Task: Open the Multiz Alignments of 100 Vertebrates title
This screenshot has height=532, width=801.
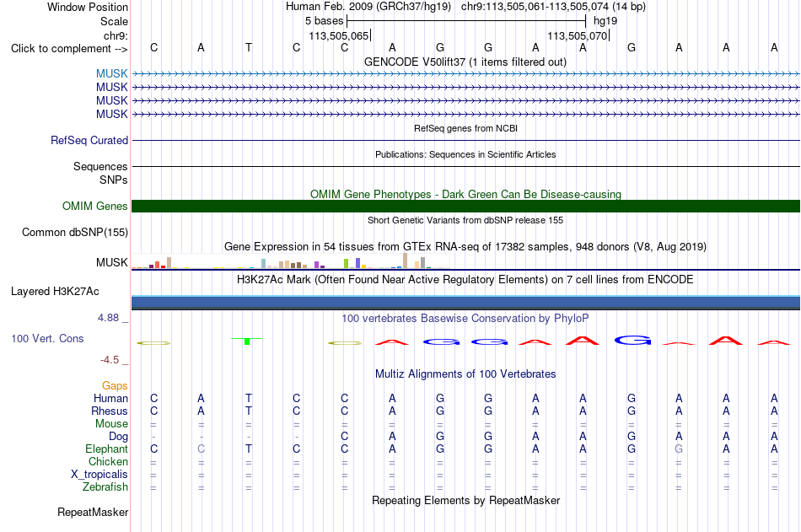Action: 465,374
